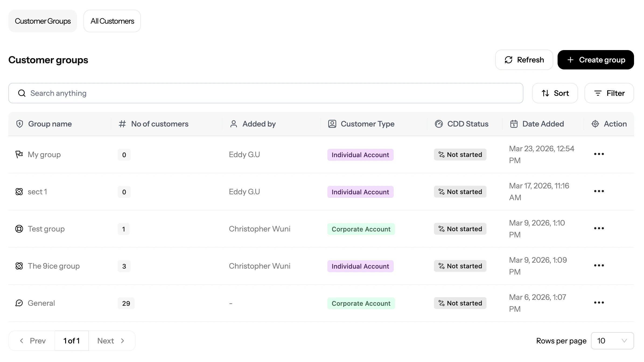This screenshot has height=362, width=644.
Task: Click the calendar icon in Date Added header
Action: pyautogui.click(x=514, y=124)
